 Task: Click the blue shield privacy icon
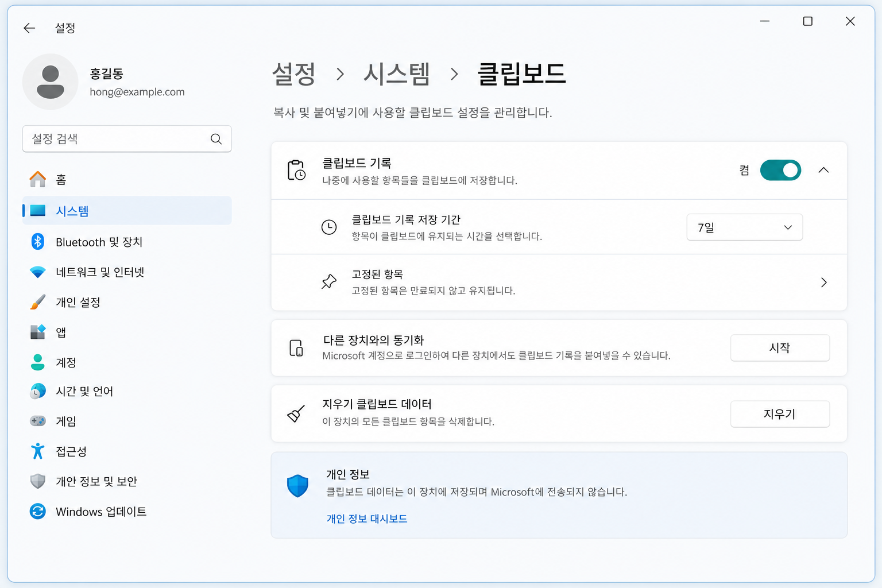click(x=297, y=486)
